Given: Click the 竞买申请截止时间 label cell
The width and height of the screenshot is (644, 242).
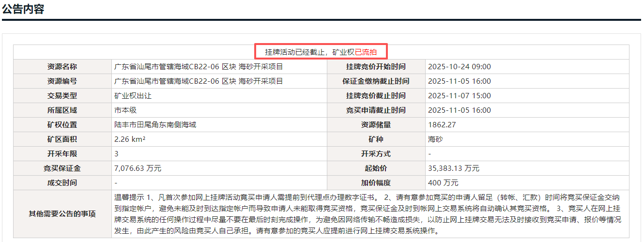Looking at the screenshot, I should click(376, 110).
